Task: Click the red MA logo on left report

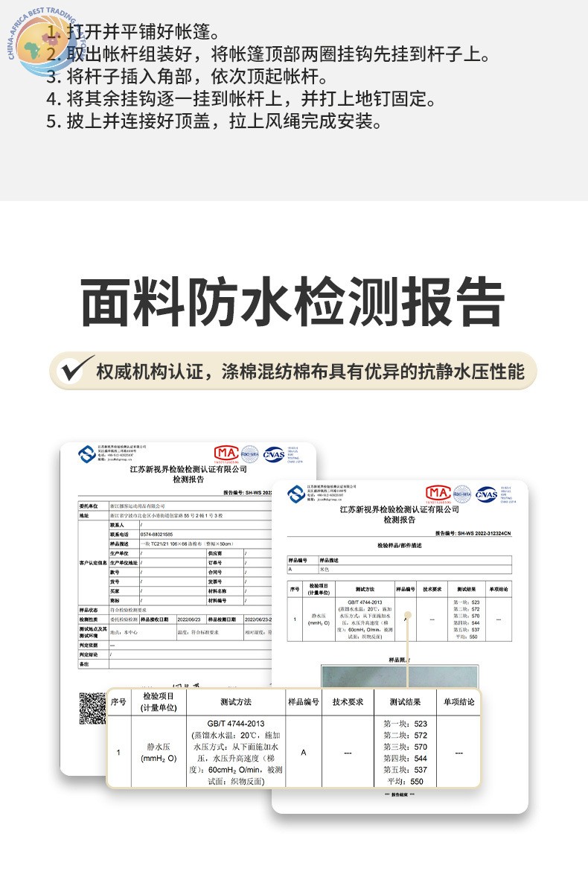Action: (224, 453)
